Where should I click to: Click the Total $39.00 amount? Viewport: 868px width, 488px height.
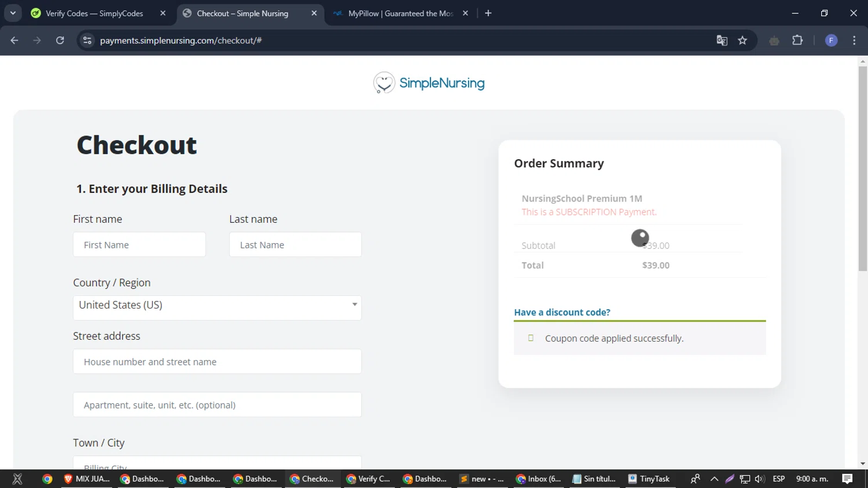pos(656,265)
